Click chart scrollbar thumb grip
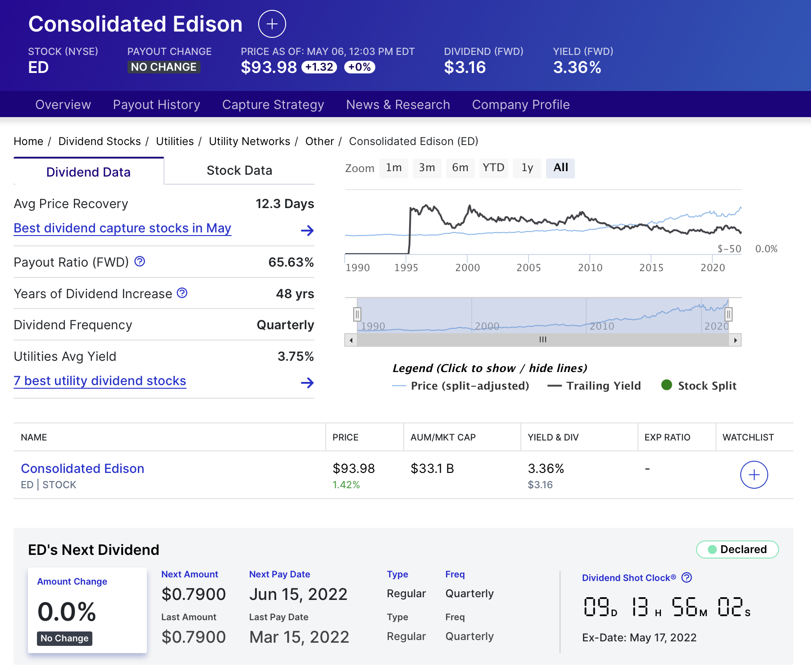The image size is (811, 672). click(x=543, y=340)
